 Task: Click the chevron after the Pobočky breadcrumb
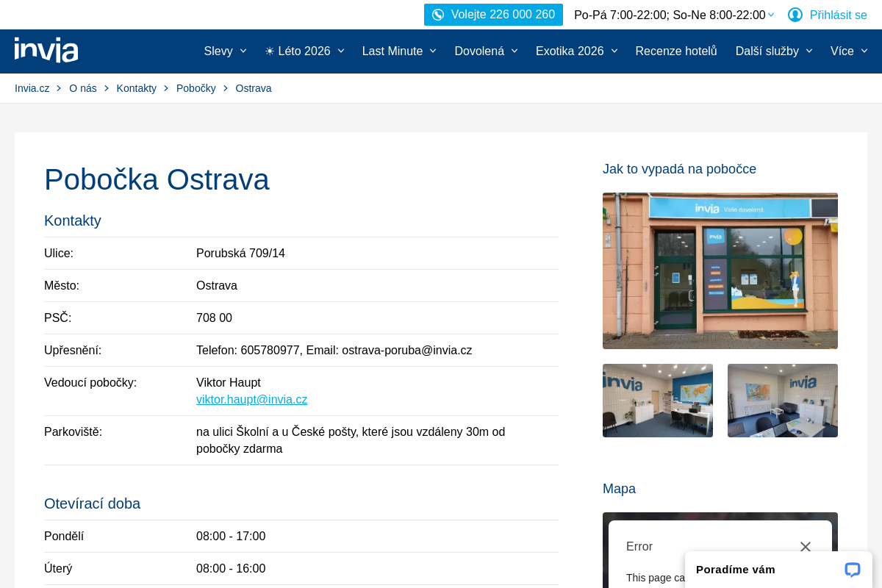226,87
